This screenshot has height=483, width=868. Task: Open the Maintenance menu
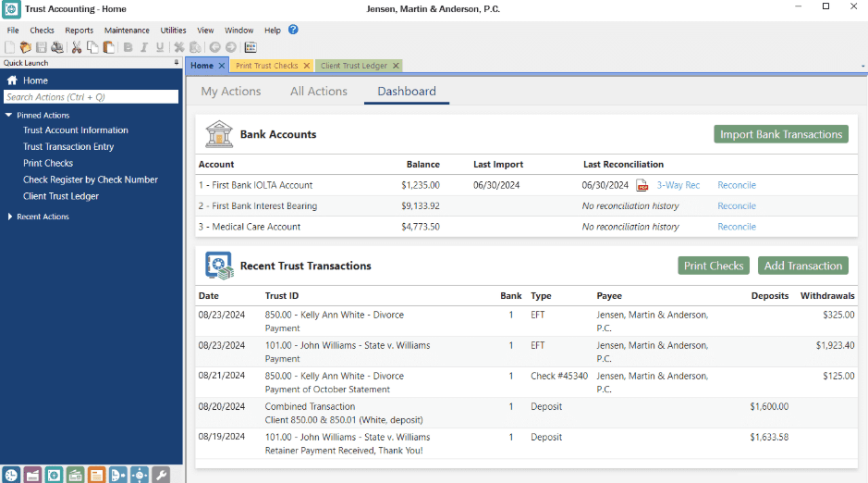pyautogui.click(x=127, y=31)
